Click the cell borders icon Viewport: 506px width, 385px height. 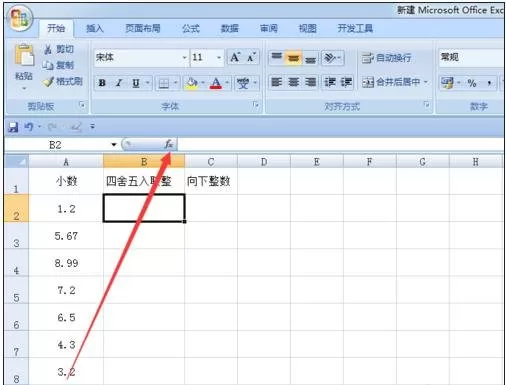point(164,83)
